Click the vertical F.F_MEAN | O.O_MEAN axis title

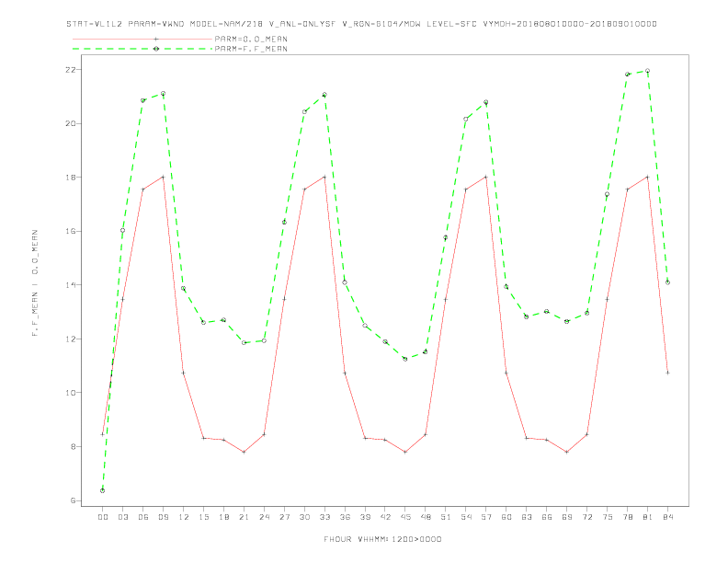(35, 283)
